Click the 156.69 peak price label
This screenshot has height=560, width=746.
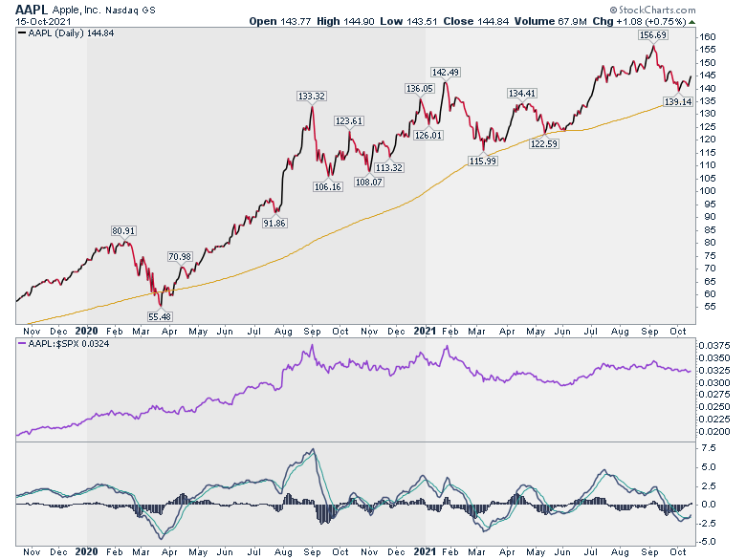click(x=652, y=35)
